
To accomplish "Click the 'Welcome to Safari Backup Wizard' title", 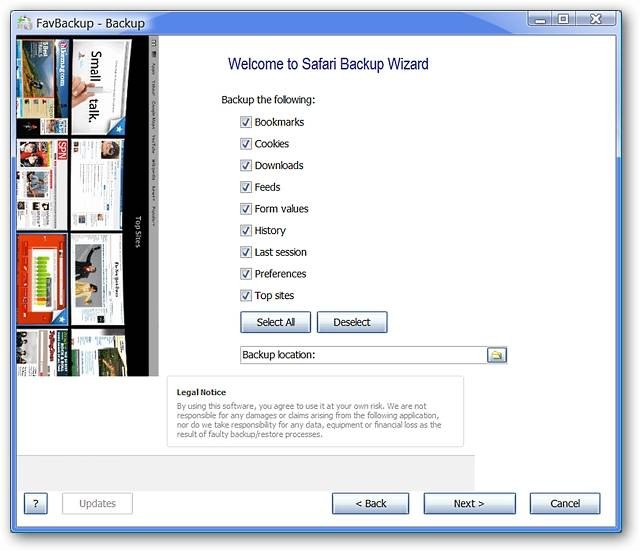I will (328, 64).
